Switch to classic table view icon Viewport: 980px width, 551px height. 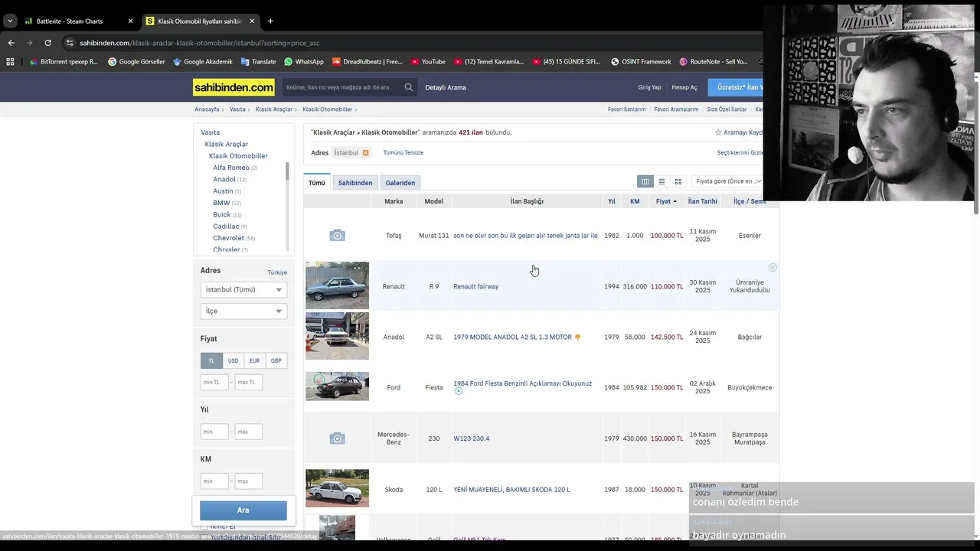(645, 181)
